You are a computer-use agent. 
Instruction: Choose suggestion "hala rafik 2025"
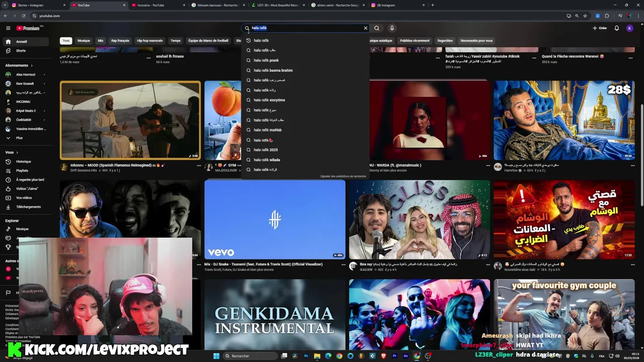(x=305, y=150)
